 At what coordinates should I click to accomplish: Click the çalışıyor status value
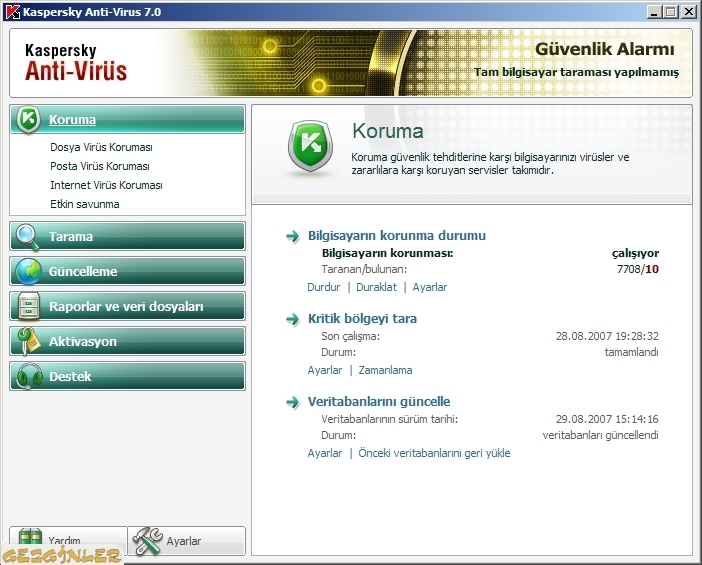pos(635,253)
